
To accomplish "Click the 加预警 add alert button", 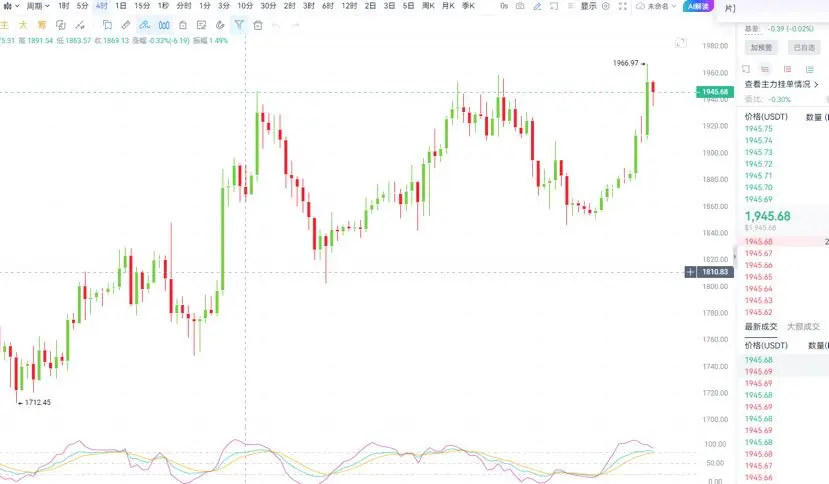I will coord(761,48).
